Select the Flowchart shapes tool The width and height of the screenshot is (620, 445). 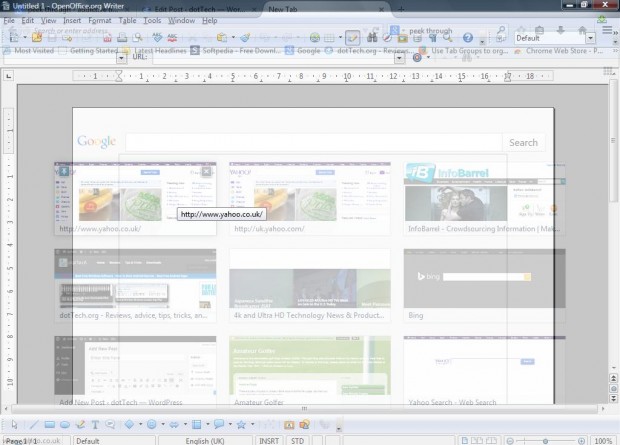(x=197, y=424)
